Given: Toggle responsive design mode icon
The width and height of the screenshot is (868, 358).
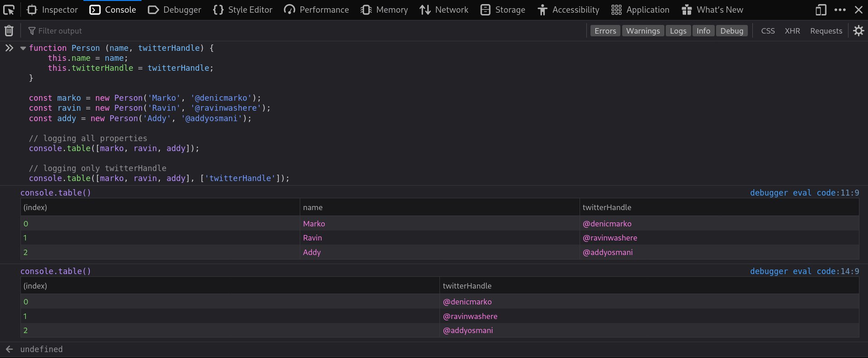Looking at the screenshot, I should click(821, 10).
